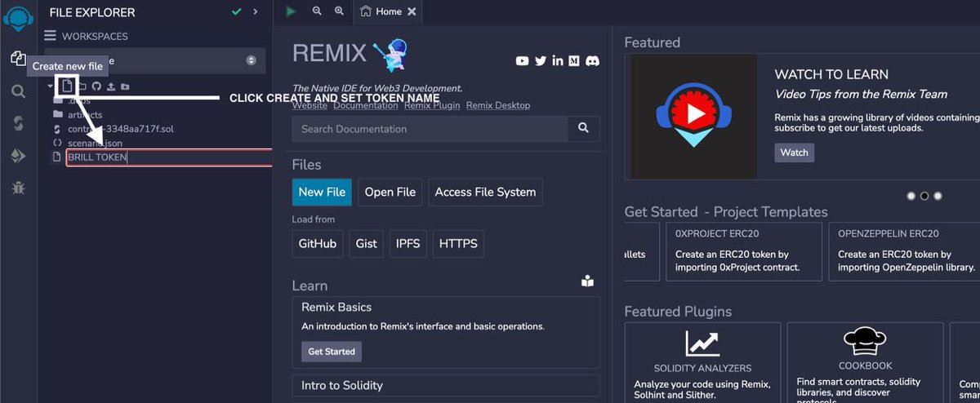Load from IPFS button
Viewport: 980px width, 403px height.
click(408, 244)
